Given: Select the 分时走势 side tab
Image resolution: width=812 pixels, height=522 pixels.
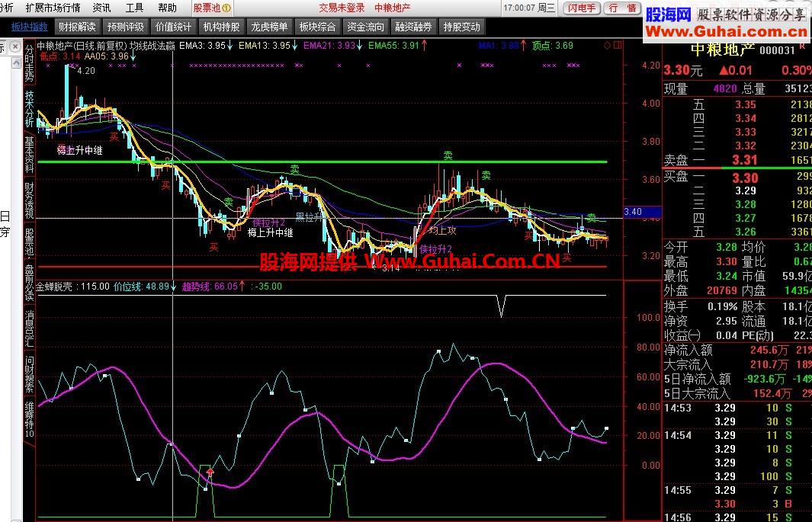Looking at the screenshot, I should tap(29, 62).
